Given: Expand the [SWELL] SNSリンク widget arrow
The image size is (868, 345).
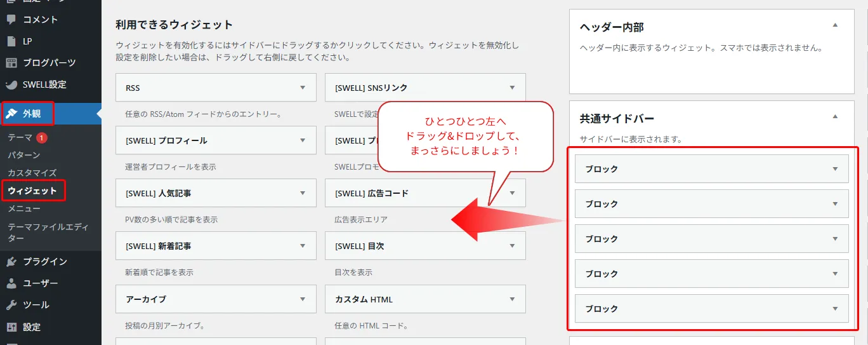Looking at the screenshot, I should coord(512,88).
